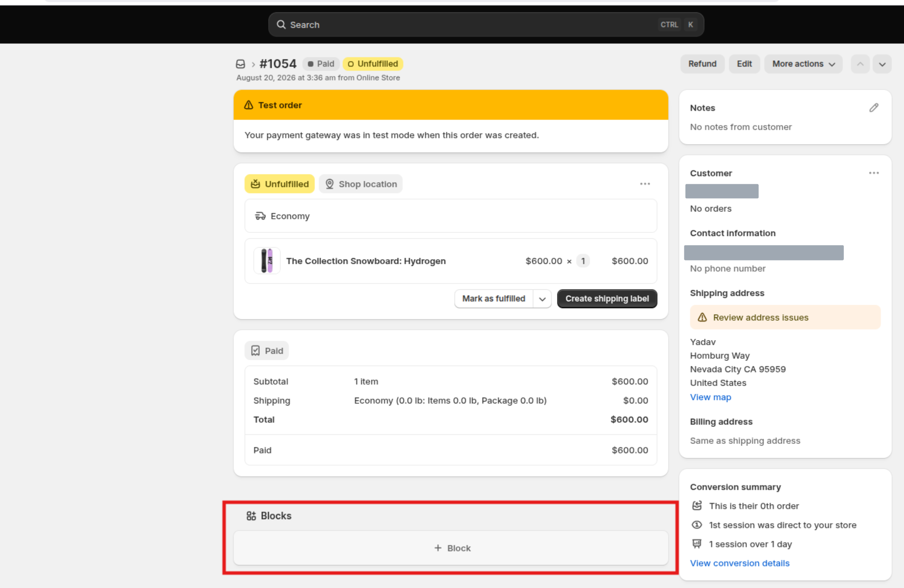
Task: Click the Test order warning icon
Action: [x=248, y=105]
